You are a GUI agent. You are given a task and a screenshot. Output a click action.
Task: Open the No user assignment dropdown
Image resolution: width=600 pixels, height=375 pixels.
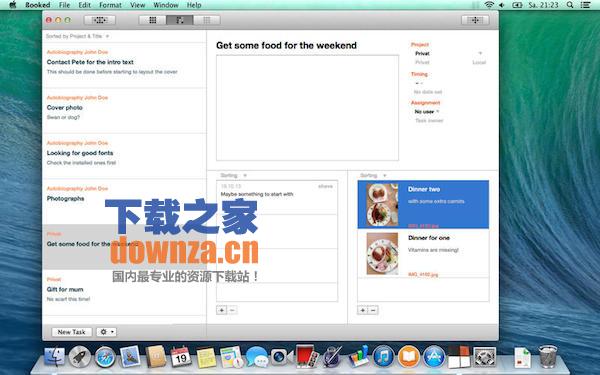click(427, 111)
